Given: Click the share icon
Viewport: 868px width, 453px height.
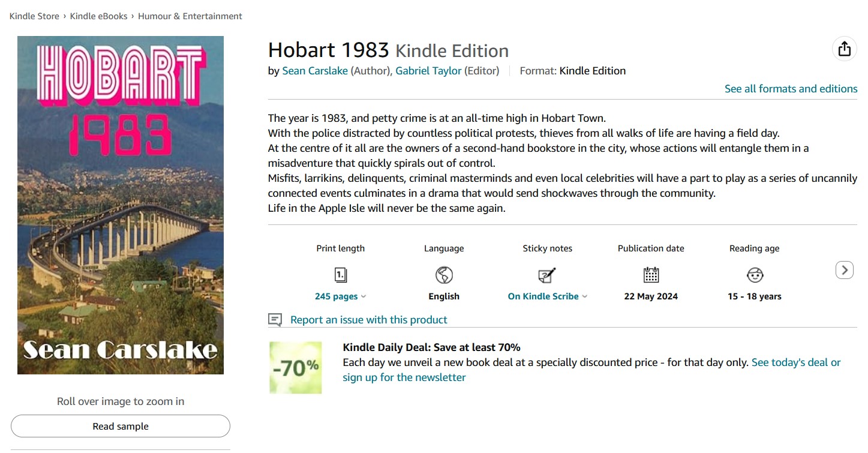Looking at the screenshot, I should click(845, 48).
